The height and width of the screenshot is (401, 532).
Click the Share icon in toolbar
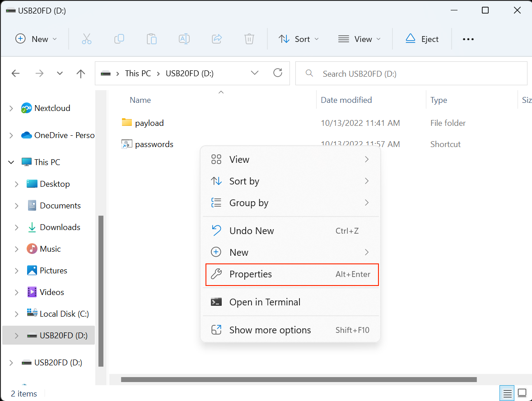[x=217, y=39]
